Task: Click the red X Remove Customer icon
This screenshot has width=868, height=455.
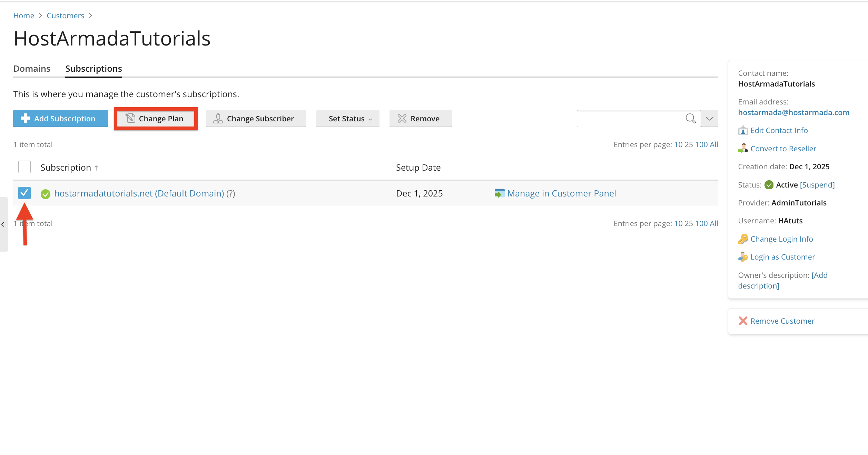Action: pyautogui.click(x=743, y=321)
